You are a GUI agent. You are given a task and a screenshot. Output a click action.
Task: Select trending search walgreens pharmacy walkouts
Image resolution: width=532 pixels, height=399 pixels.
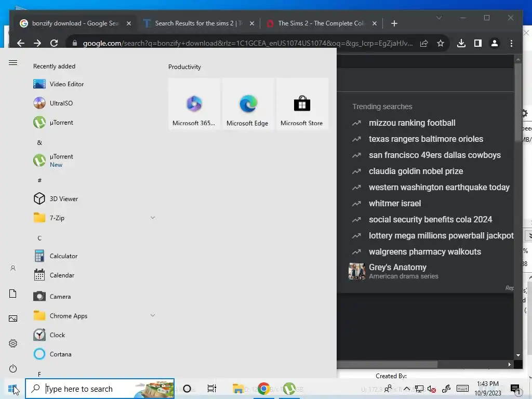point(425,252)
